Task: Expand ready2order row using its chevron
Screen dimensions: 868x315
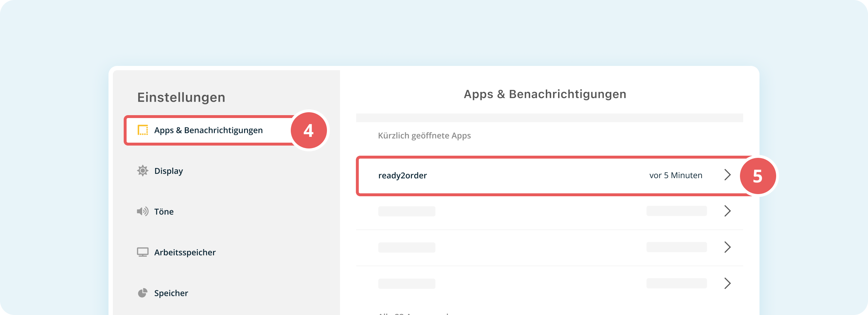Action: (728, 175)
